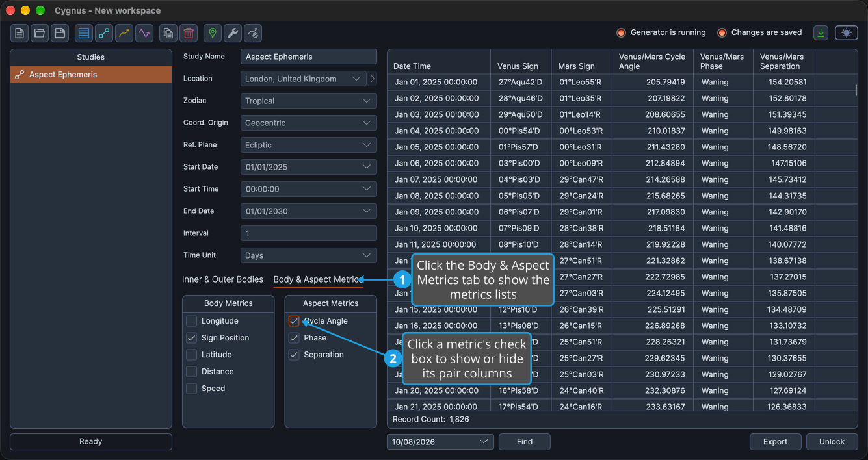The image size is (868, 460).
Task: Create a new workspace document
Action: click(x=20, y=33)
